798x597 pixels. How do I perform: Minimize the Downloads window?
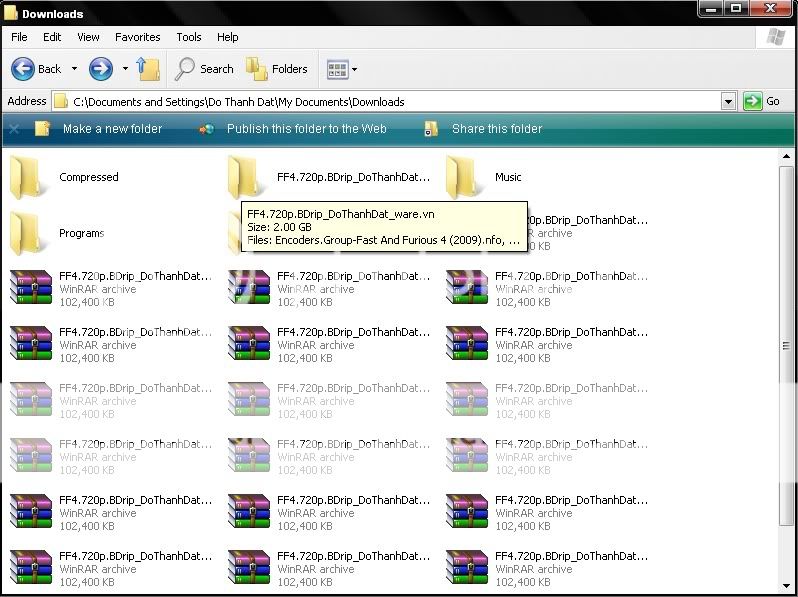[x=711, y=8]
